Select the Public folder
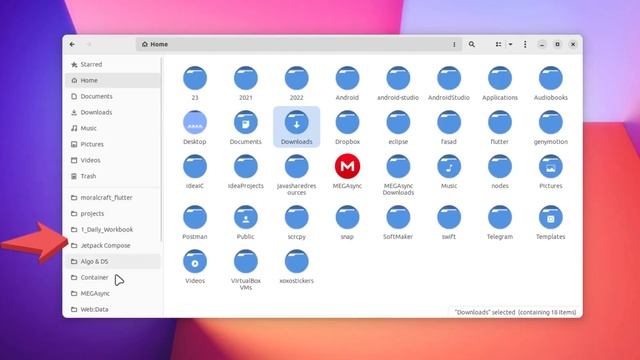This screenshot has height=360, width=640. point(246,222)
